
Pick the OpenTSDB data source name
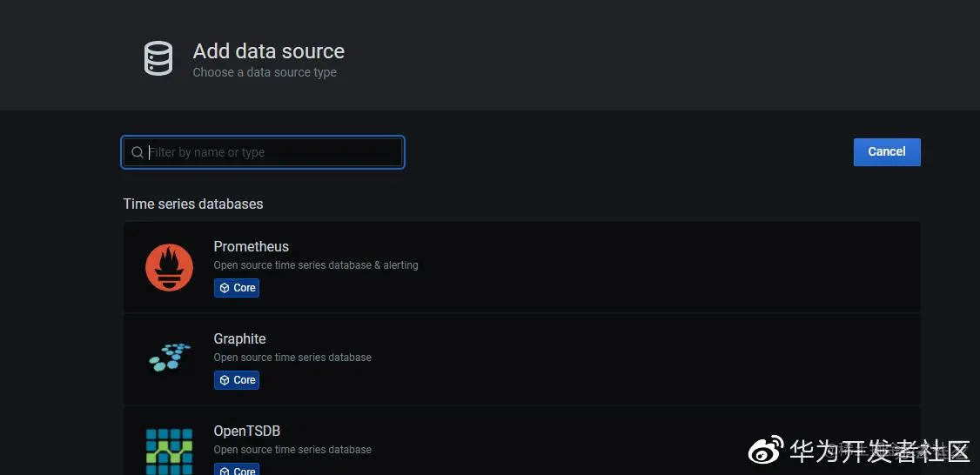[x=247, y=431]
